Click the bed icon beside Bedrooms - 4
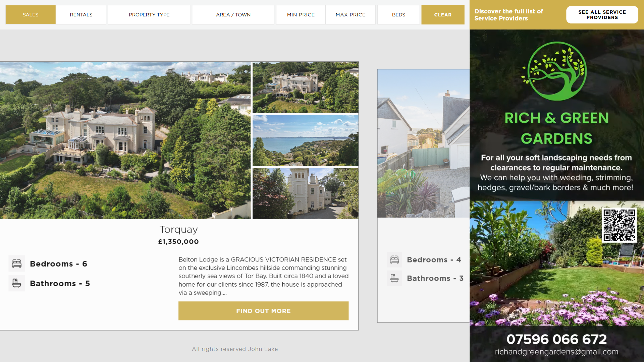Image resolution: width=644 pixels, height=362 pixels. 394,260
